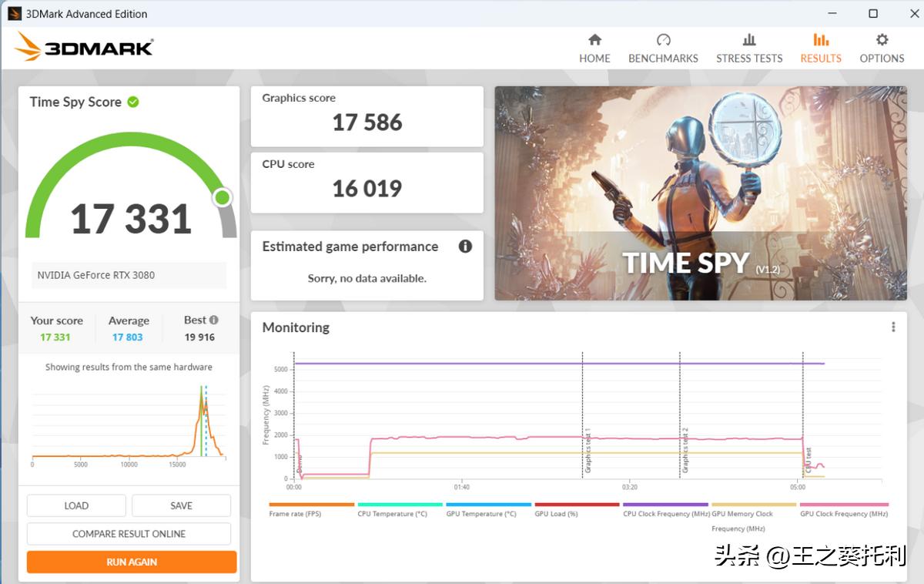Click the Time Spy promotional image
Image resolution: width=924 pixels, height=584 pixels.
[700, 193]
